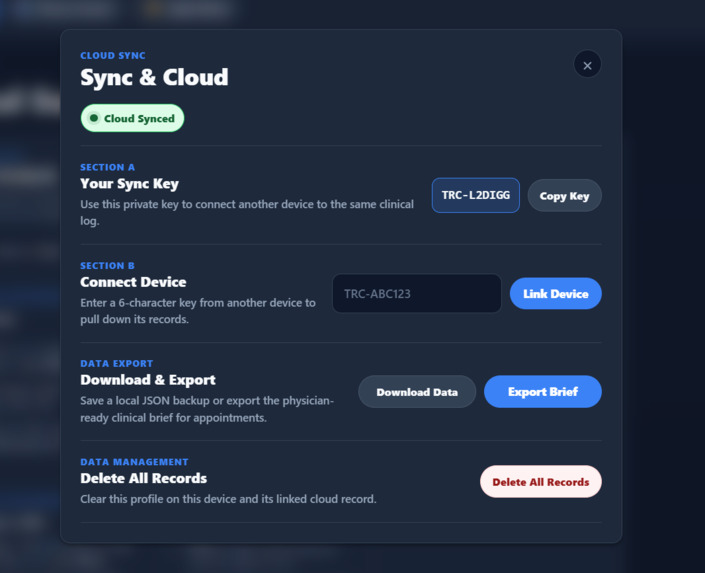Click the 'Save a local JSON backup' description
Image resolution: width=705 pixels, height=573 pixels.
click(207, 409)
